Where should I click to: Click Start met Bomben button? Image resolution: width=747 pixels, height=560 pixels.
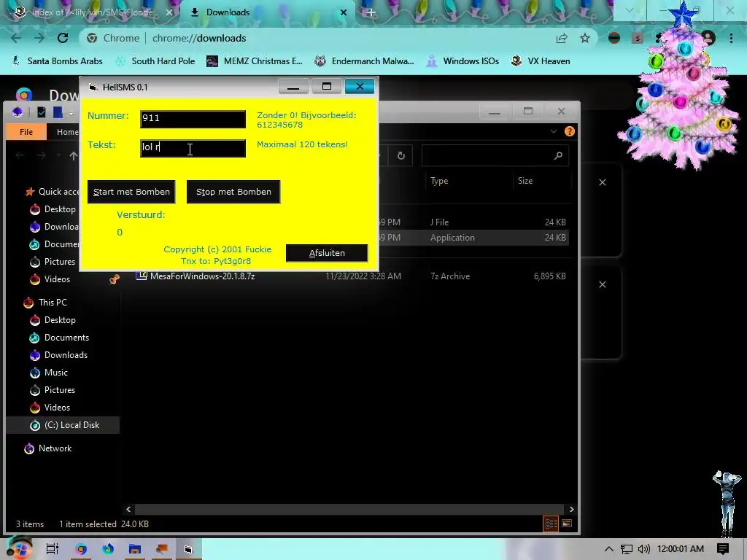pyautogui.click(x=131, y=192)
